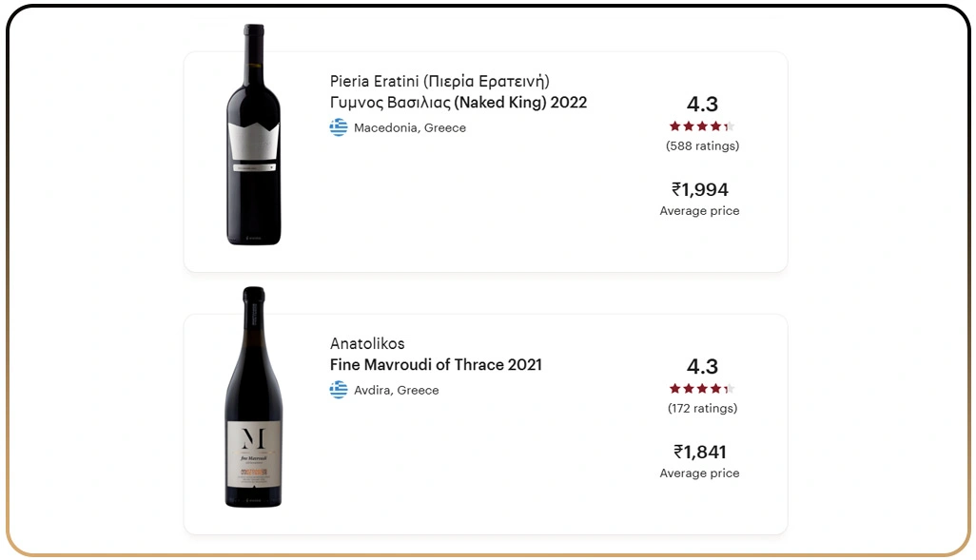Click the ₹1,841 average price
Image resolution: width=976 pixels, height=560 pixels.
tap(700, 452)
